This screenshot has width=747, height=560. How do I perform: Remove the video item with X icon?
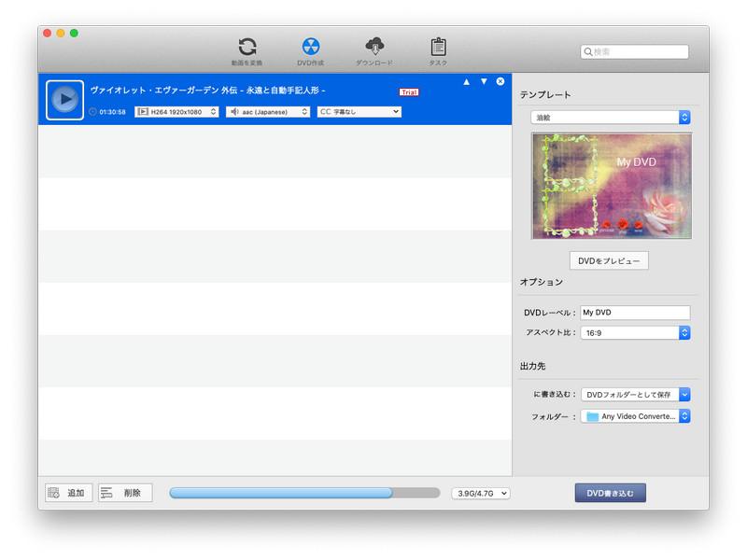pyautogui.click(x=500, y=81)
